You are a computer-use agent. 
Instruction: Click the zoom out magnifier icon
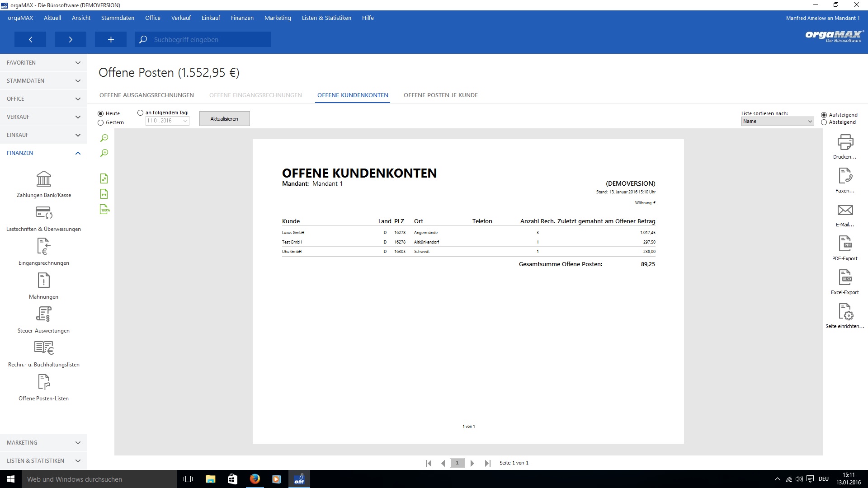[x=104, y=138]
